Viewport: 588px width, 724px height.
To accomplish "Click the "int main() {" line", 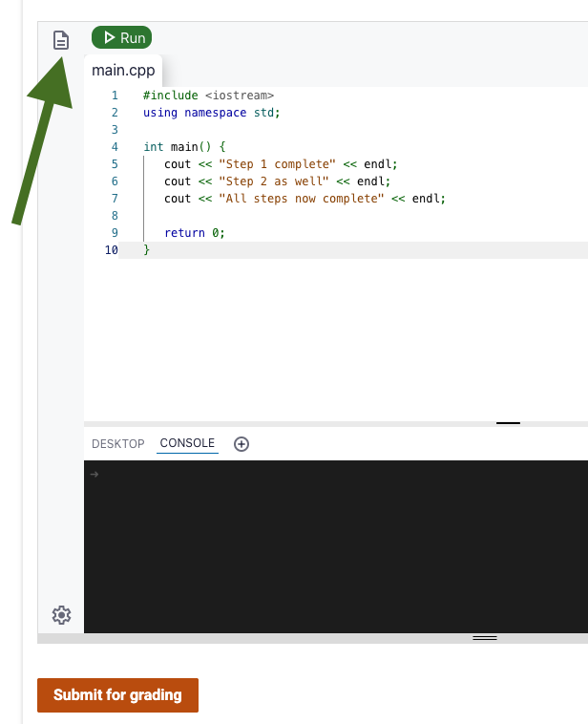I will [184, 147].
